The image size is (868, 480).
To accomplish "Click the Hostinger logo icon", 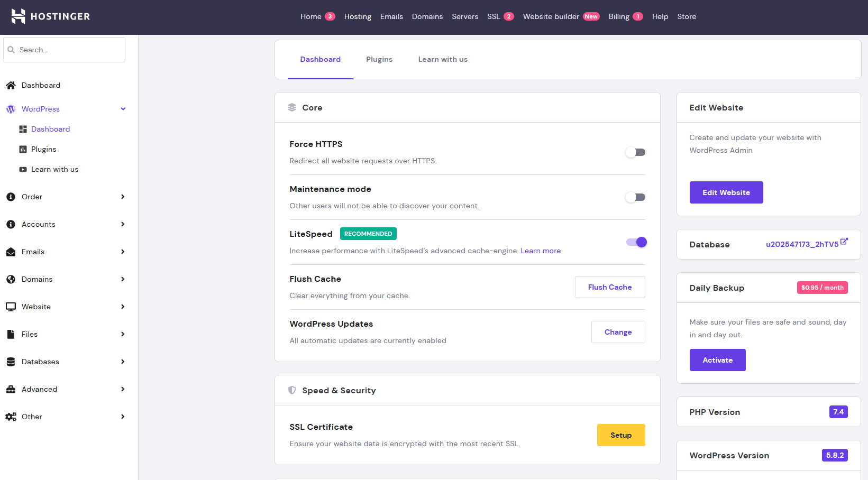I will [x=19, y=16].
